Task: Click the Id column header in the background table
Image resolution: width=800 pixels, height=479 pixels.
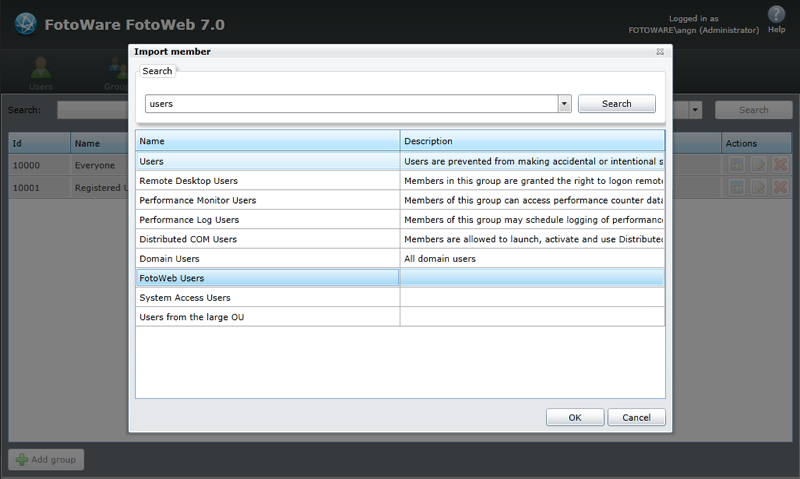Action: click(x=39, y=143)
